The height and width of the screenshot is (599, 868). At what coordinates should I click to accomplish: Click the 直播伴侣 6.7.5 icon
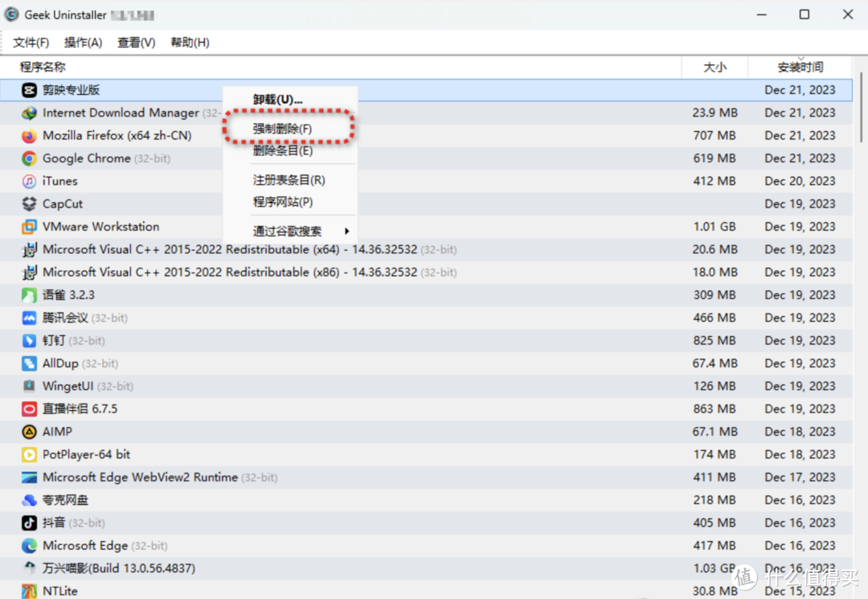pyautogui.click(x=30, y=409)
